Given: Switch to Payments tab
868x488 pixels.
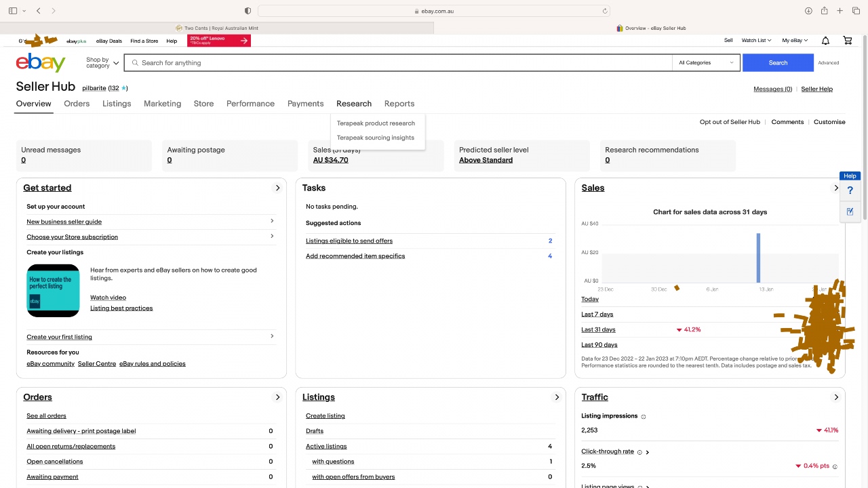Looking at the screenshot, I should (305, 104).
